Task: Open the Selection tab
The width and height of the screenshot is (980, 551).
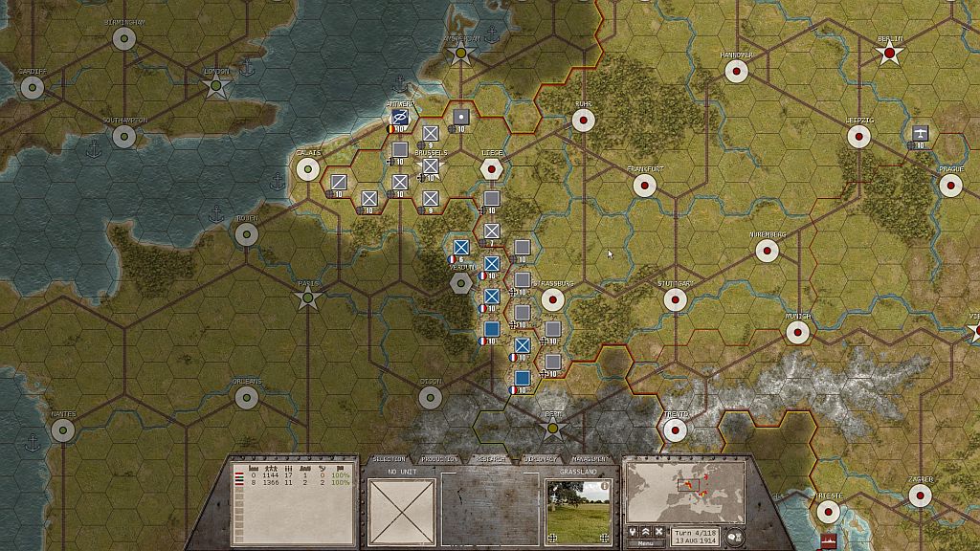Action: [x=389, y=459]
